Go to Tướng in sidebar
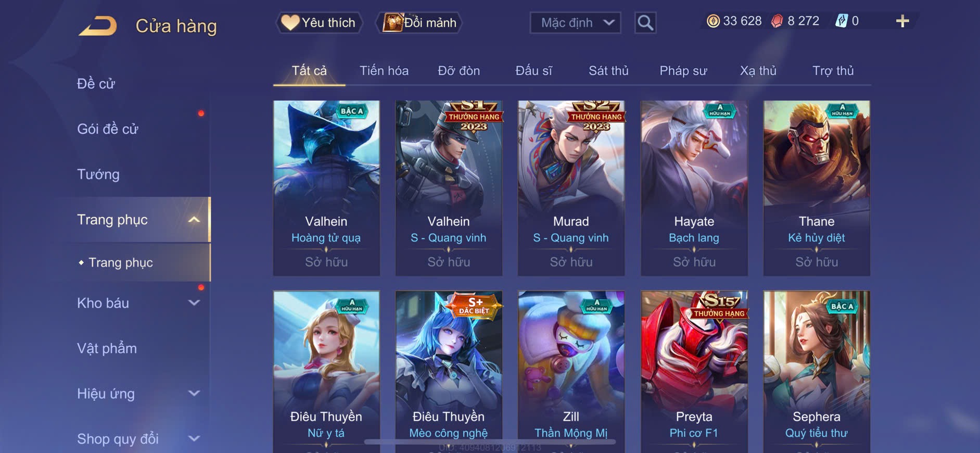This screenshot has width=980, height=453. point(98,174)
